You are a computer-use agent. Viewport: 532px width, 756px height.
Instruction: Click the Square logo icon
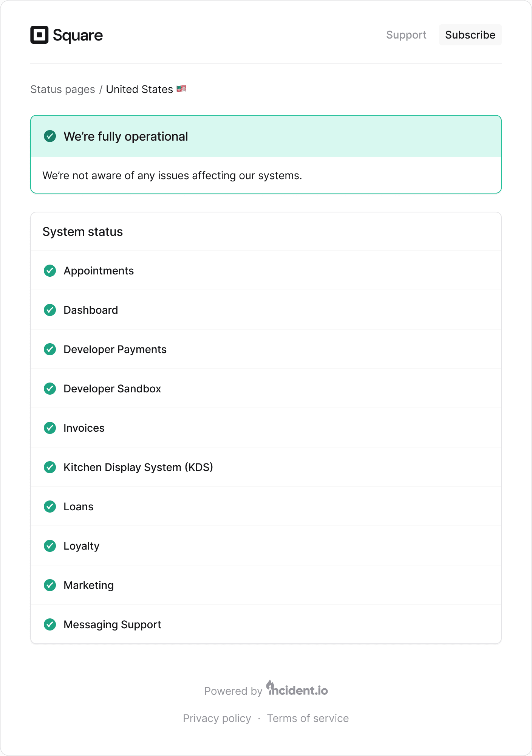click(40, 35)
